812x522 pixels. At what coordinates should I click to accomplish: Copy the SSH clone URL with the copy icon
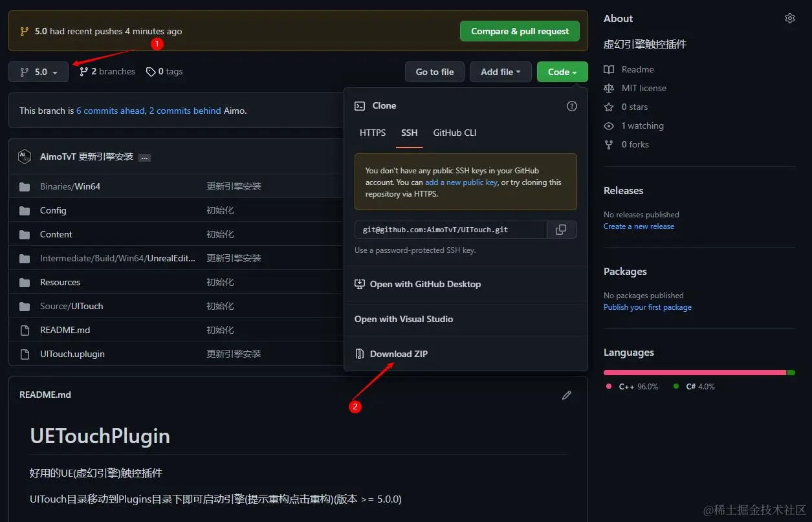pyautogui.click(x=562, y=230)
